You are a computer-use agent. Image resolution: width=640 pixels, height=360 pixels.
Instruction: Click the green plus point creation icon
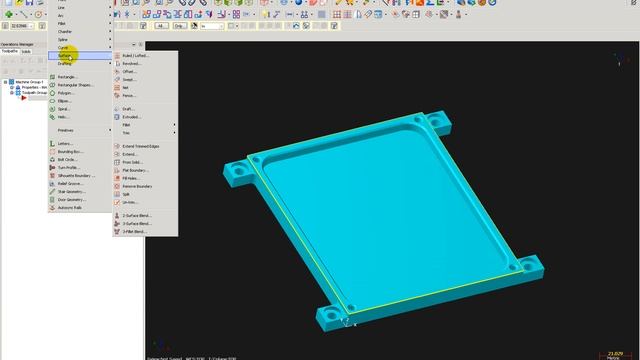pyautogui.click(x=8, y=15)
